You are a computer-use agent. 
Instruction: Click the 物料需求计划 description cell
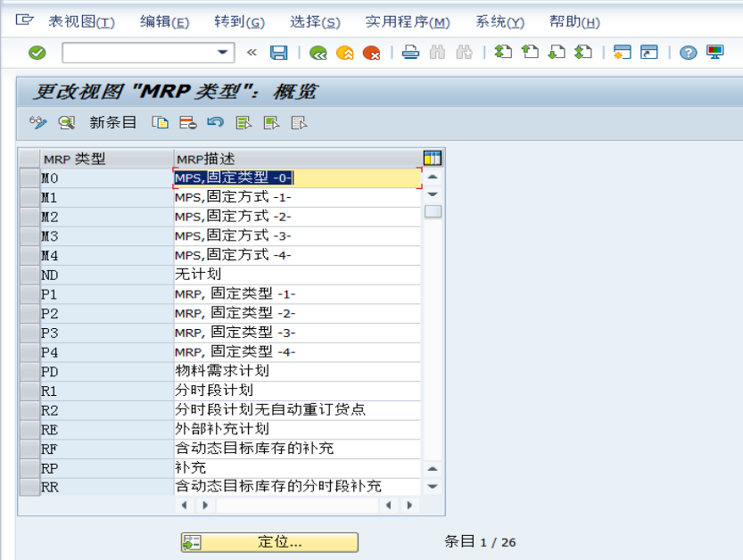coord(297,372)
